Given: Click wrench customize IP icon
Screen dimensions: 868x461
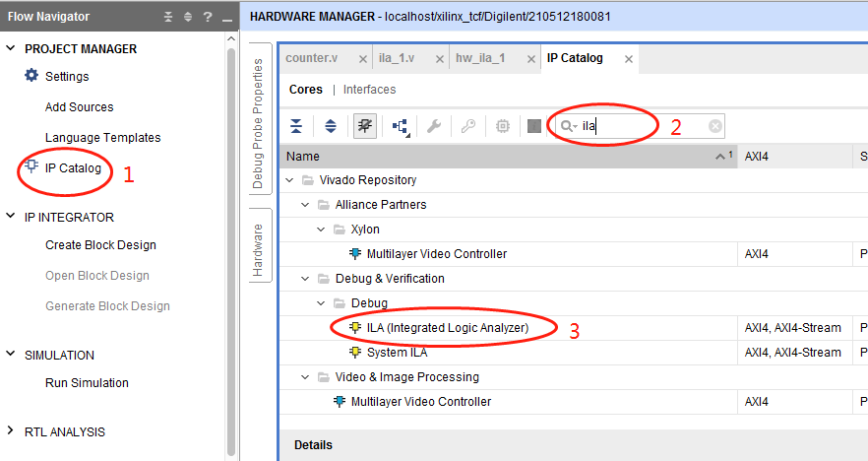Looking at the screenshot, I should click(x=434, y=126).
